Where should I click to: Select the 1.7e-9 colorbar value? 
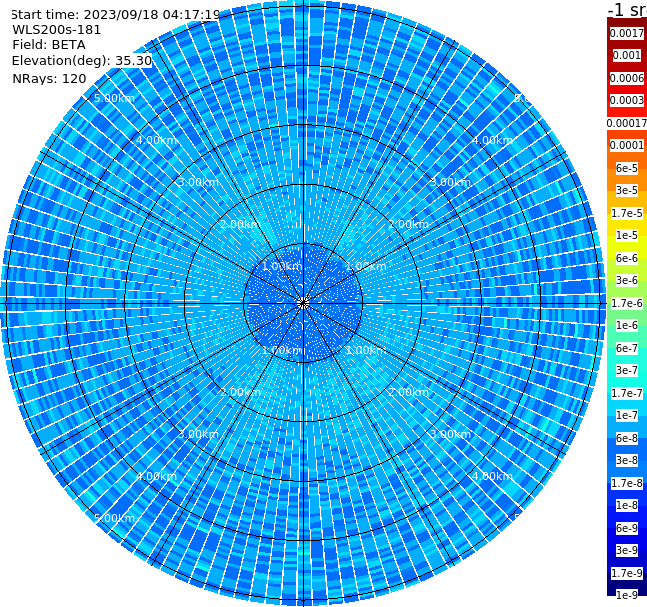click(x=627, y=573)
